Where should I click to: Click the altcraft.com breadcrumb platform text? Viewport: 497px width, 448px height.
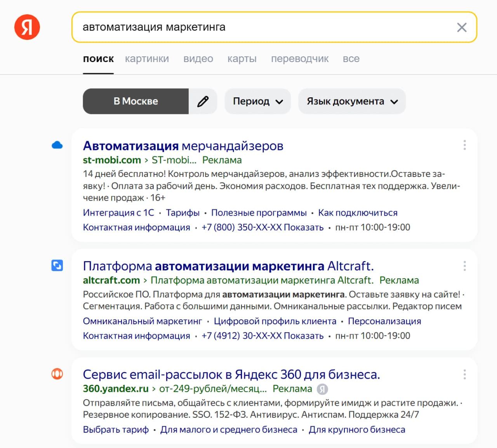pyautogui.click(x=262, y=280)
